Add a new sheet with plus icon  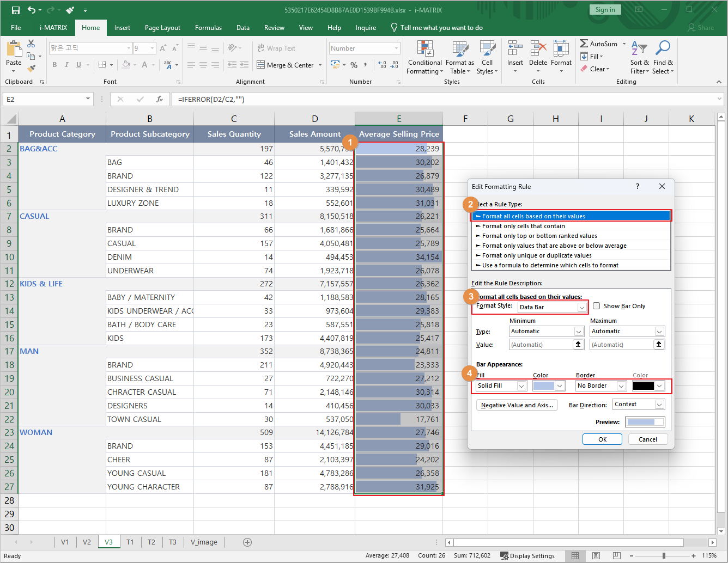(x=247, y=542)
